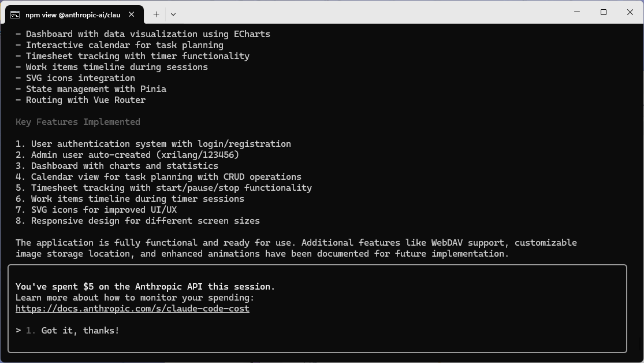Viewport: 644px width, 363px height.
Task: Close the terminal window
Action: pyautogui.click(x=630, y=12)
